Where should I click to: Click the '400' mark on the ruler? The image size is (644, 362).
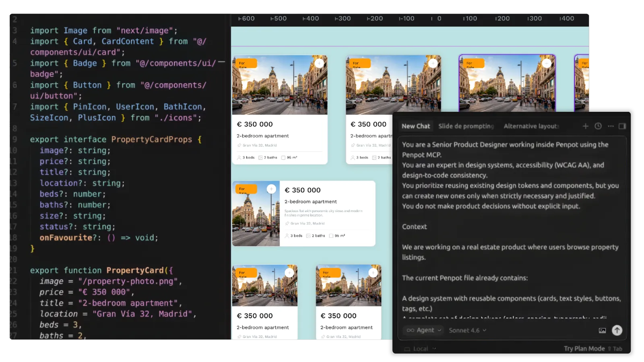[x=567, y=19]
